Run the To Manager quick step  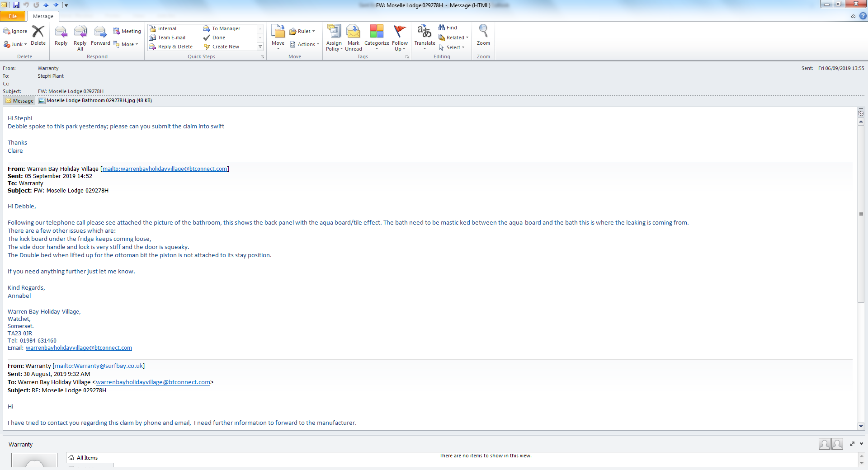222,28
